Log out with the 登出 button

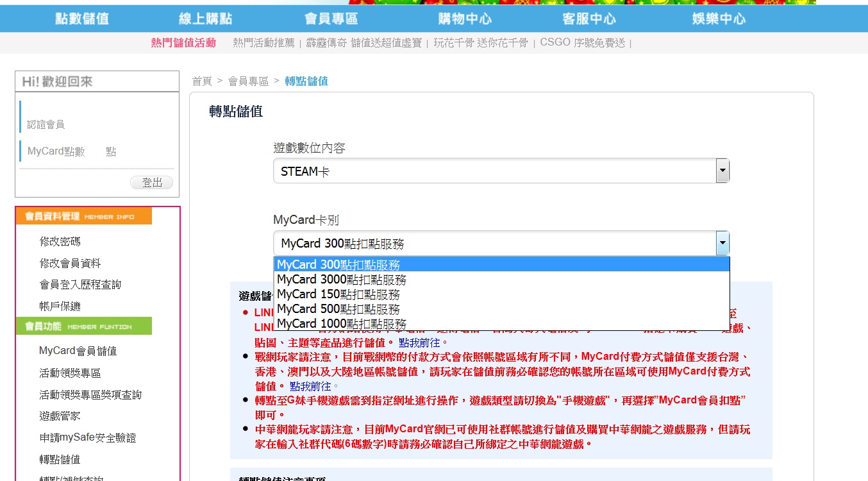(x=151, y=182)
